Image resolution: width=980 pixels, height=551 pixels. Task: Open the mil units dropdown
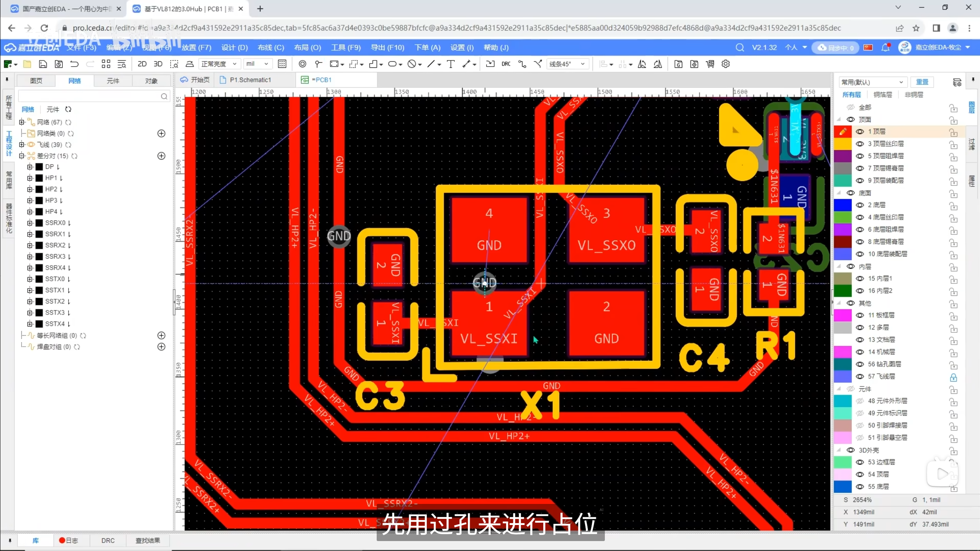point(257,64)
